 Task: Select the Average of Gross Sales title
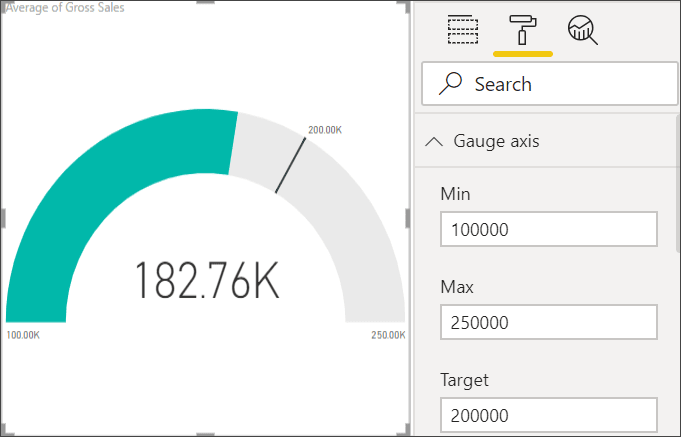coord(65,7)
